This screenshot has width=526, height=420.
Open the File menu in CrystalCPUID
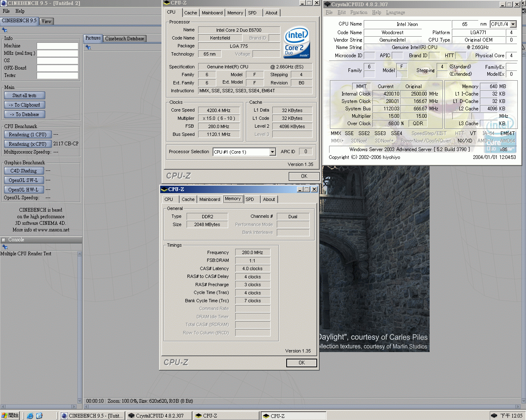coord(329,12)
